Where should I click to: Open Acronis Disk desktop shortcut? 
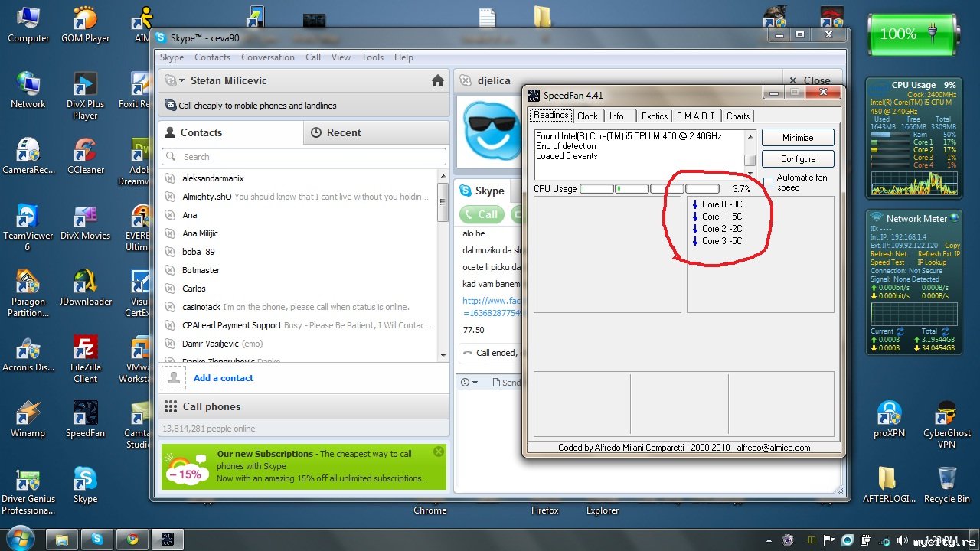tap(28, 354)
